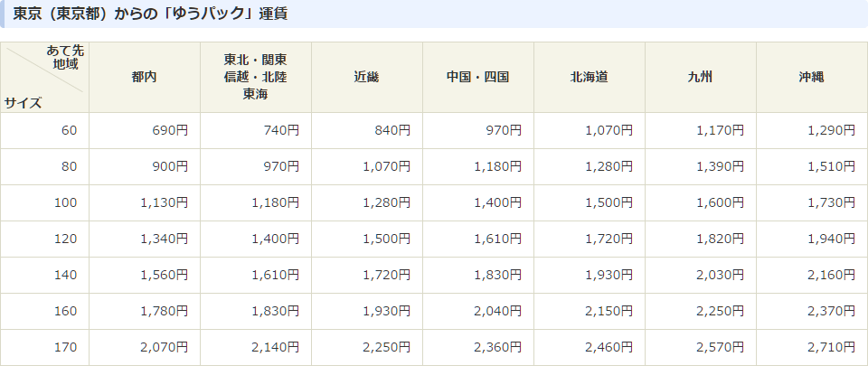Click 970円 in the size 80 row

click(281, 166)
